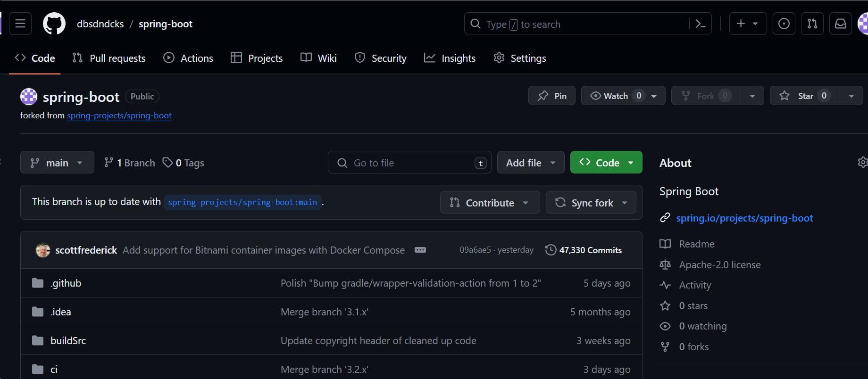Click the spring-boot repository avatar icon
868x379 pixels.
[29, 96]
